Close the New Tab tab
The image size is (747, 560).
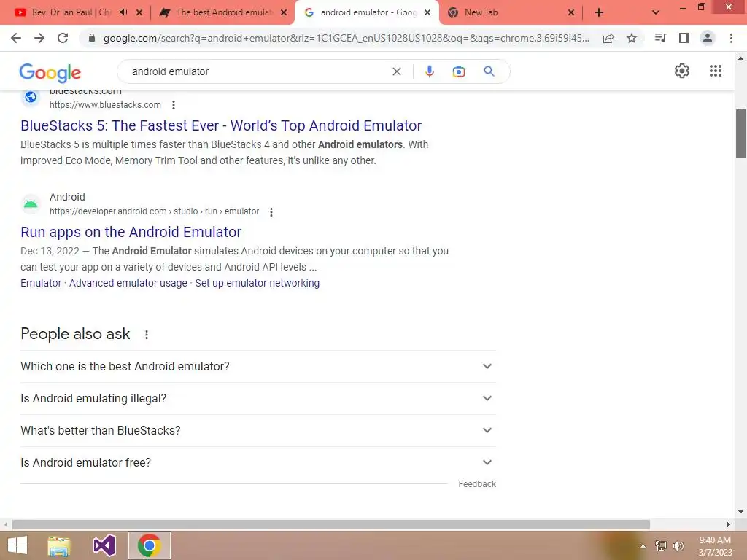point(571,12)
